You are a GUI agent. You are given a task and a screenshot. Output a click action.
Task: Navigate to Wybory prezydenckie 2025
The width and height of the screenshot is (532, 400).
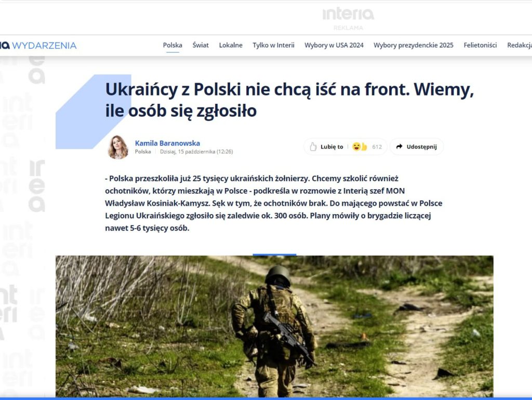coord(413,45)
